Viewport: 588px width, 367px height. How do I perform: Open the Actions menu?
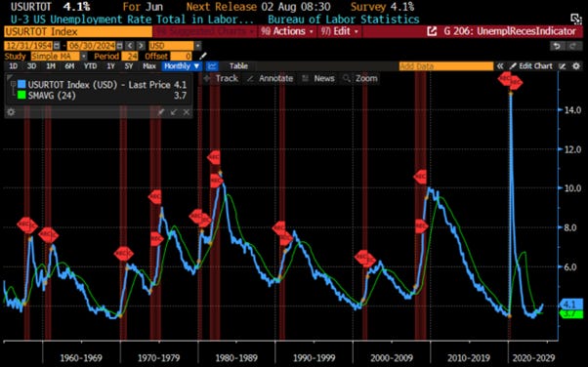point(287,31)
